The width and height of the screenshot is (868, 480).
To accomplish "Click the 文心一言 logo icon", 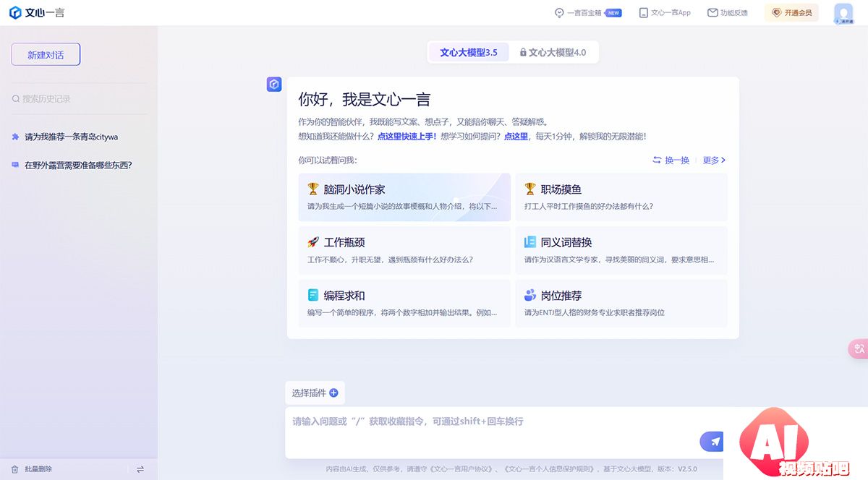I will (14, 13).
